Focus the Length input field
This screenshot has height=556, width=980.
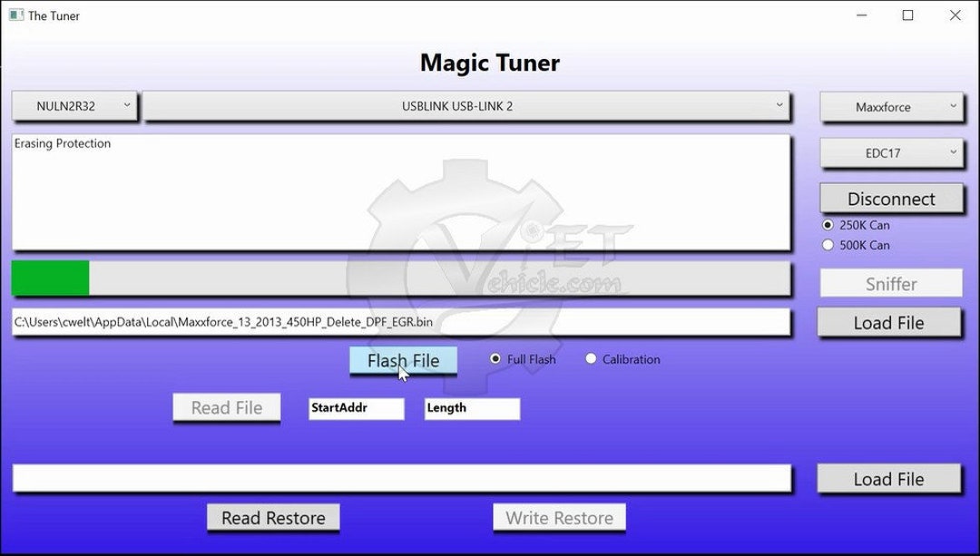click(472, 408)
